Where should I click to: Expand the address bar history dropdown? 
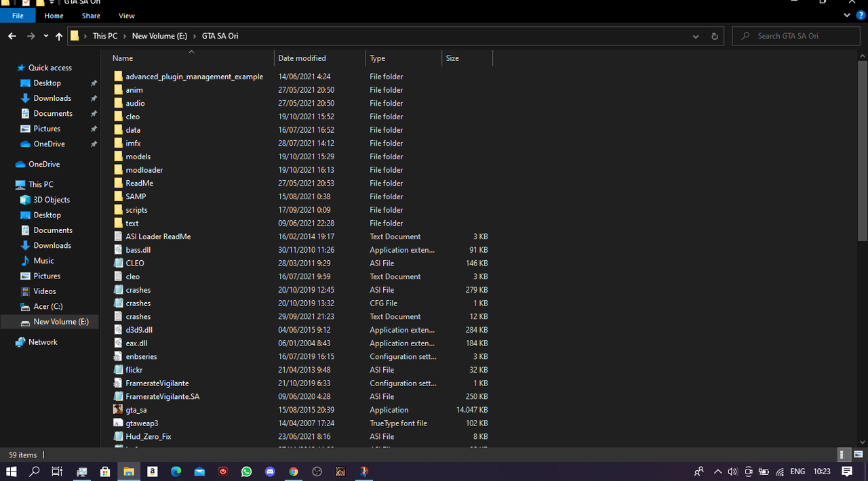point(696,36)
